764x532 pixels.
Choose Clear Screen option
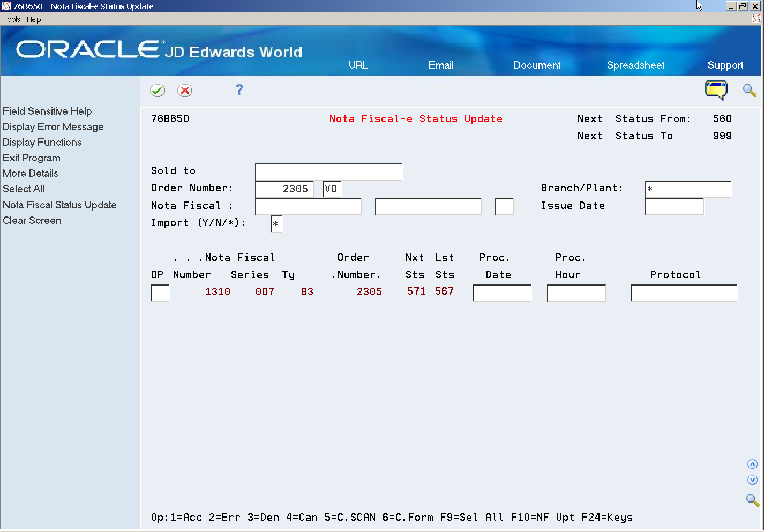point(32,220)
